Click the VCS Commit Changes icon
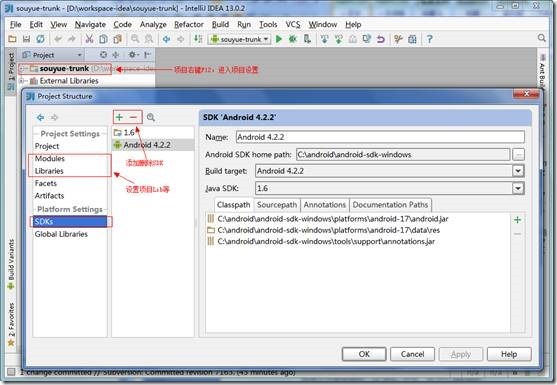Image resolution: width=557 pixels, height=385 pixels. pos(339,39)
